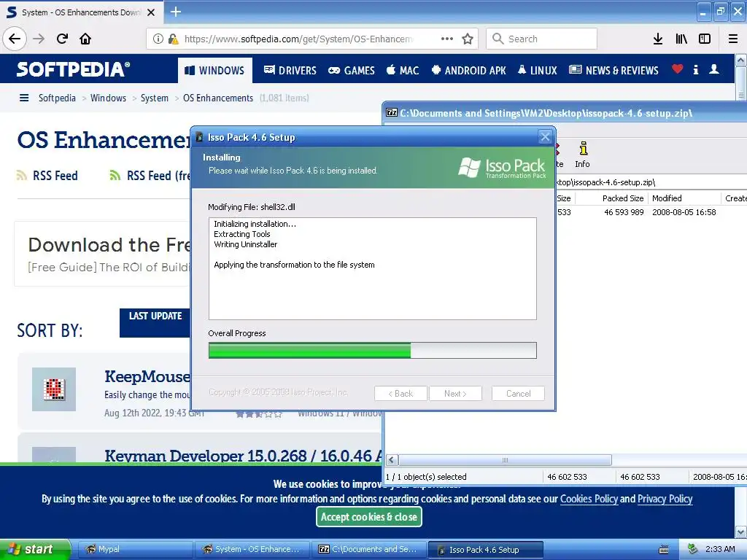This screenshot has height=560, width=747.
Task: Reload the Softpedia page
Action: click(x=62, y=39)
